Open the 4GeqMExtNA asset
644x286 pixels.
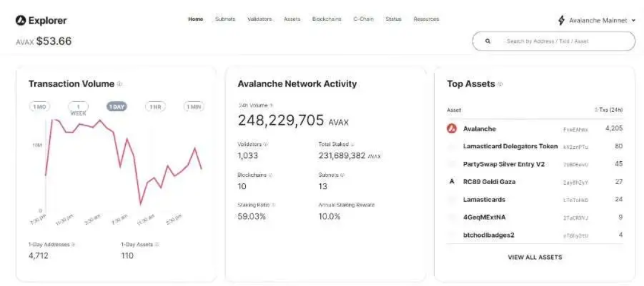point(484,217)
